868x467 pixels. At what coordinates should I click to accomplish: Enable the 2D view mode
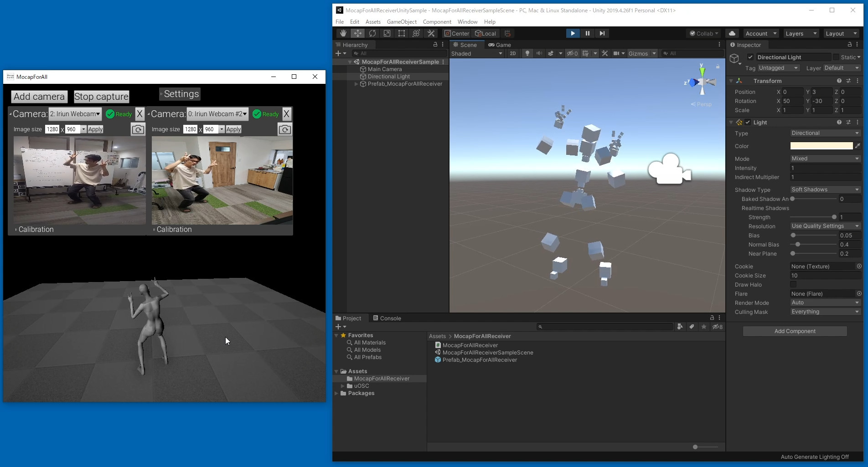[512, 53]
